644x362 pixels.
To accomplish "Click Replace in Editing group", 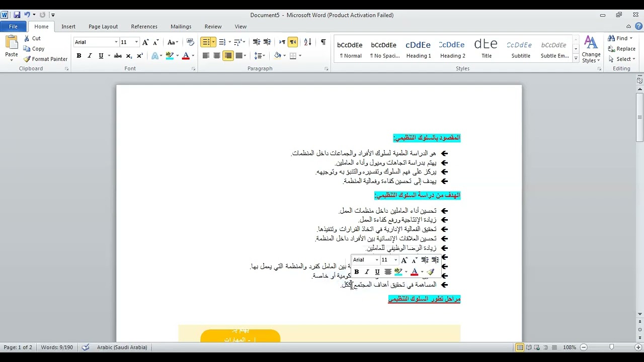I will click(x=622, y=49).
